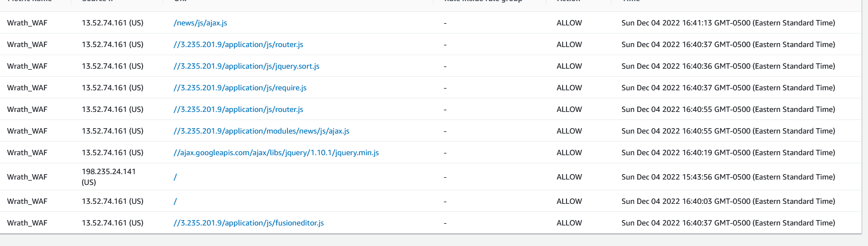This screenshot has height=246, width=868.
Task: Click ALLOW action in the fusioneditor.js row
Action: pyautogui.click(x=569, y=223)
